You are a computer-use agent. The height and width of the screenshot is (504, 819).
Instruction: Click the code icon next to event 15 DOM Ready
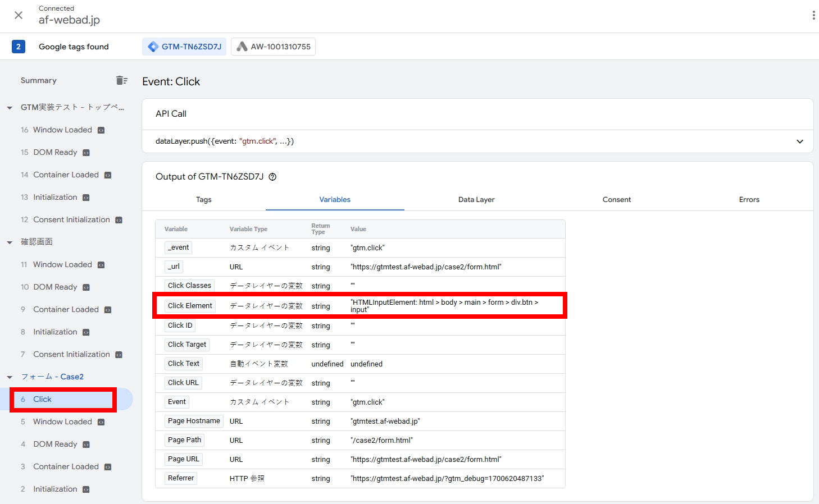pyautogui.click(x=86, y=153)
